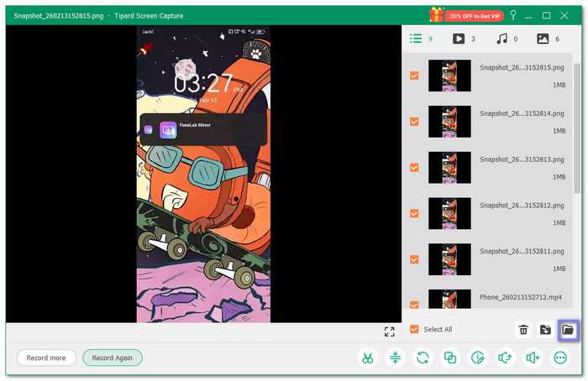Open thumbnail of Snapshot_26...3152812.png

[449, 213]
